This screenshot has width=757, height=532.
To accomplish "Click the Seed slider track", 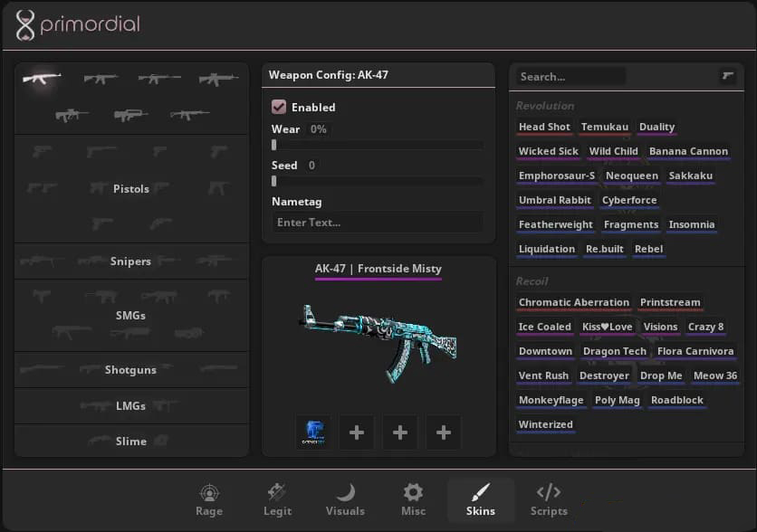I will (377, 181).
